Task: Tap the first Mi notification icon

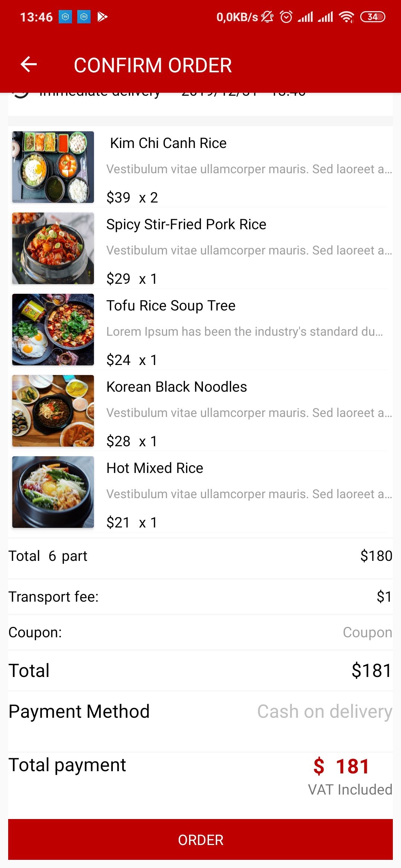Action: pyautogui.click(x=65, y=17)
